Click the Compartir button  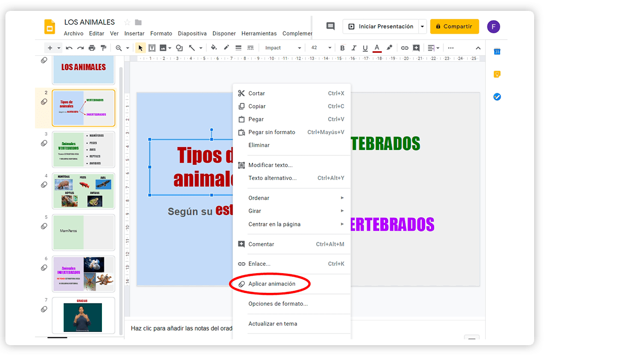[x=454, y=27]
